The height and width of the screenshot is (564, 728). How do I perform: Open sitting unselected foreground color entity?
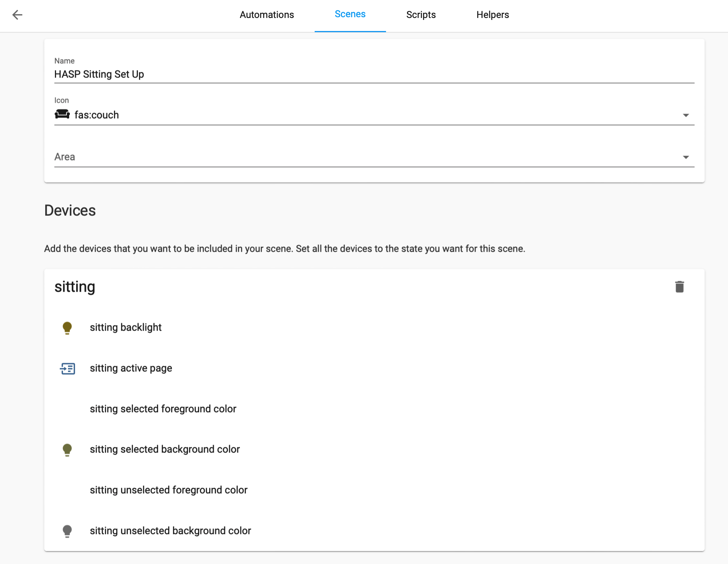(x=169, y=490)
